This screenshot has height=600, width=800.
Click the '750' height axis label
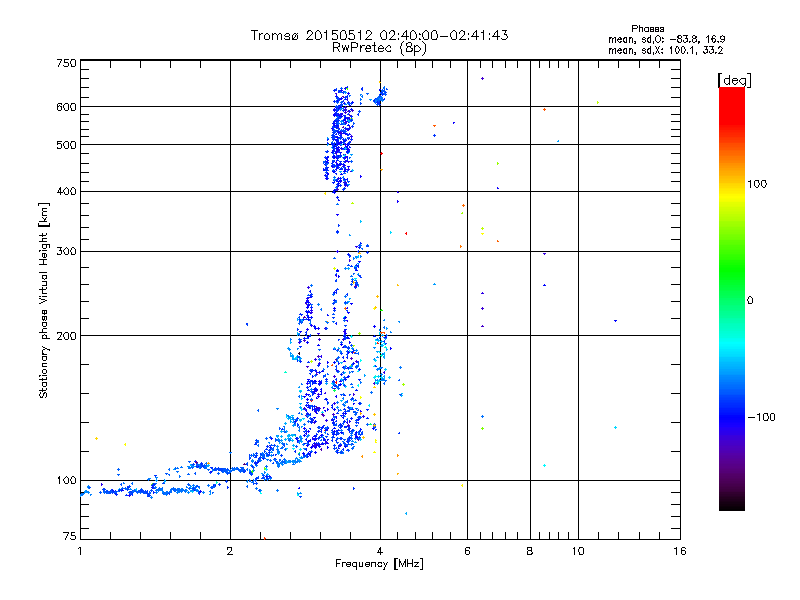click(x=66, y=63)
